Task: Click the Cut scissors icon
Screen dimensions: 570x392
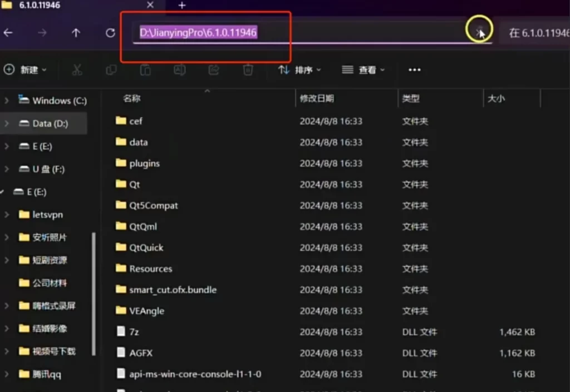Action: 77,70
